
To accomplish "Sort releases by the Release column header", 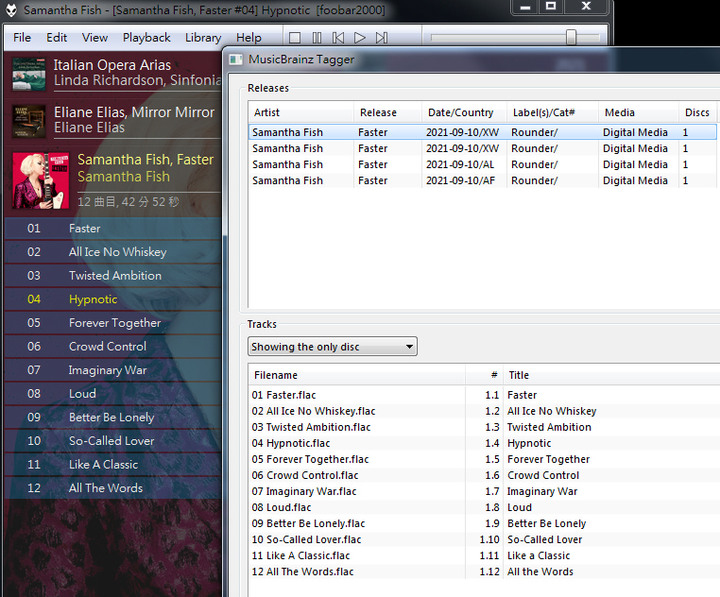I will coord(388,113).
